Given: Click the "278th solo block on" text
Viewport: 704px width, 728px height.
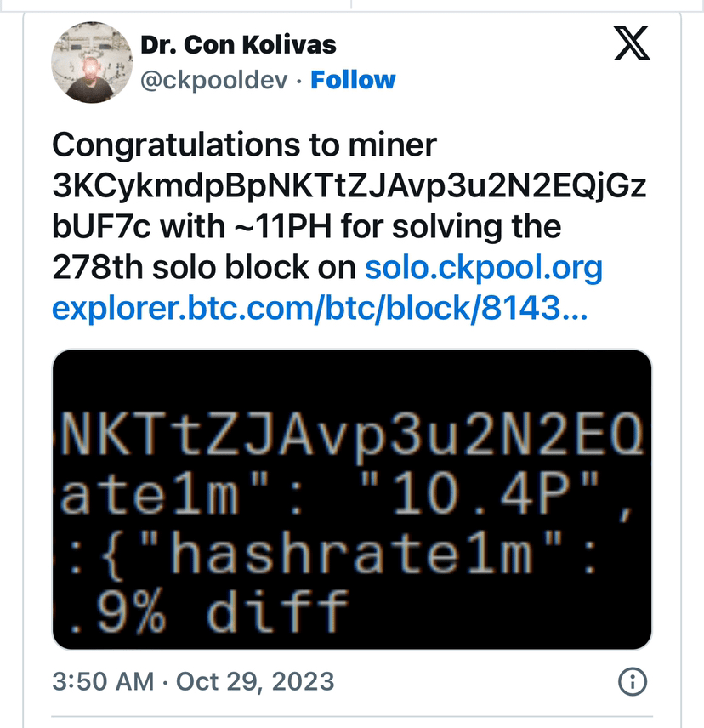Looking at the screenshot, I should point(204,268).
